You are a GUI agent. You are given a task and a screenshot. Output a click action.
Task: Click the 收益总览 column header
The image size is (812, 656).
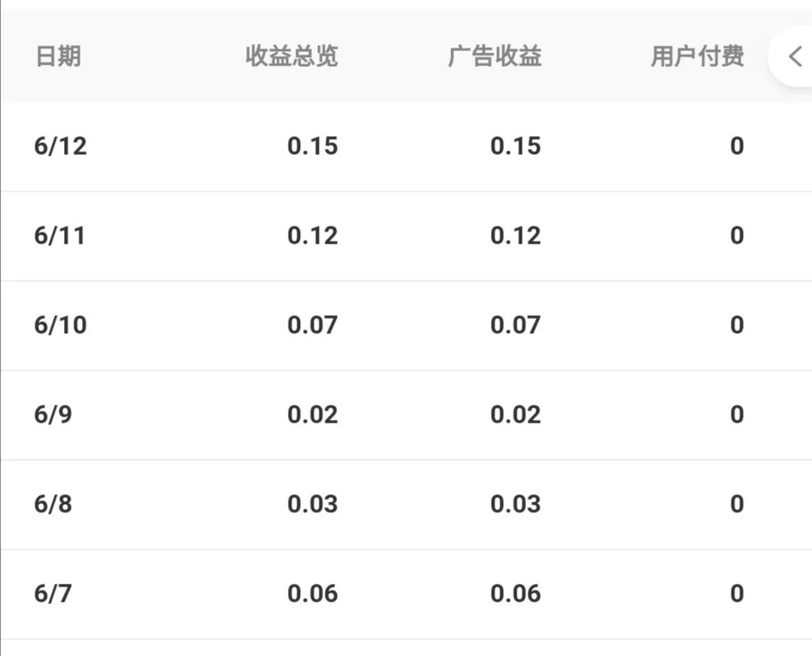(x=292, y=56)
